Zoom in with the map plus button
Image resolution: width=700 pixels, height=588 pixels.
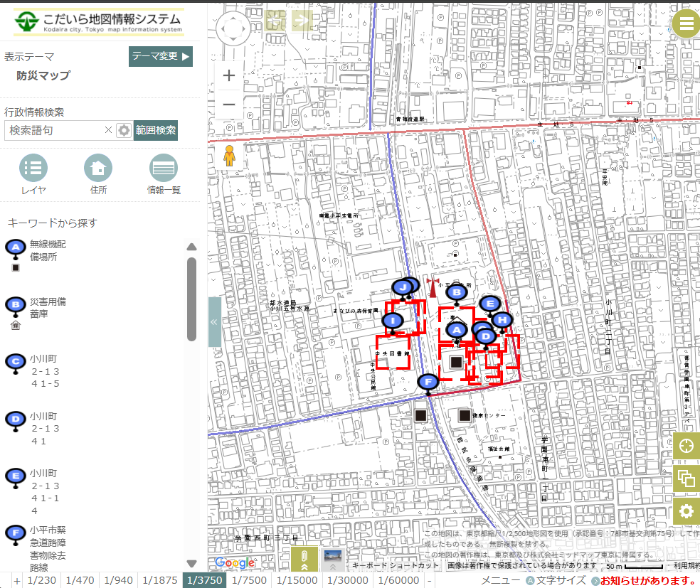(229, 75)
